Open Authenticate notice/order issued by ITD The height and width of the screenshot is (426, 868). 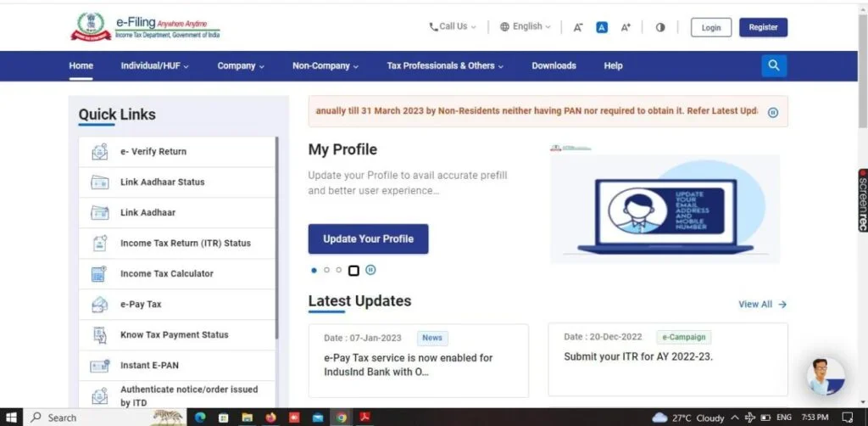tap(176, 395)
